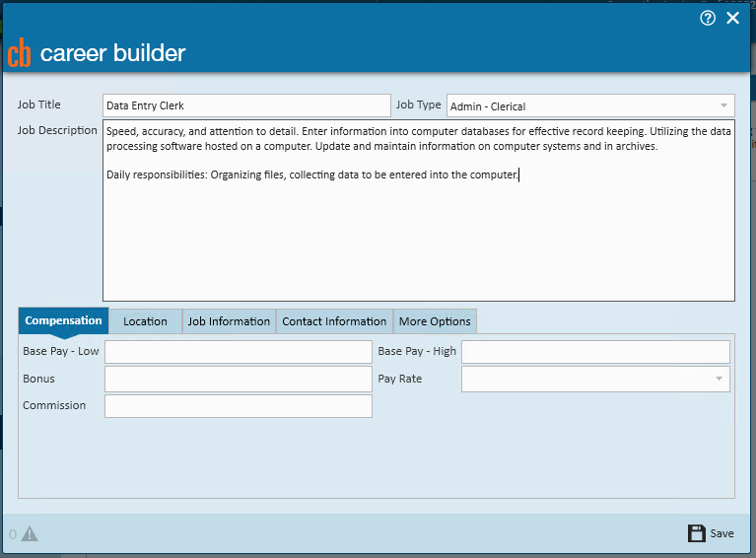
Task: Click the warning triangle icon
Action: [30, 534]
